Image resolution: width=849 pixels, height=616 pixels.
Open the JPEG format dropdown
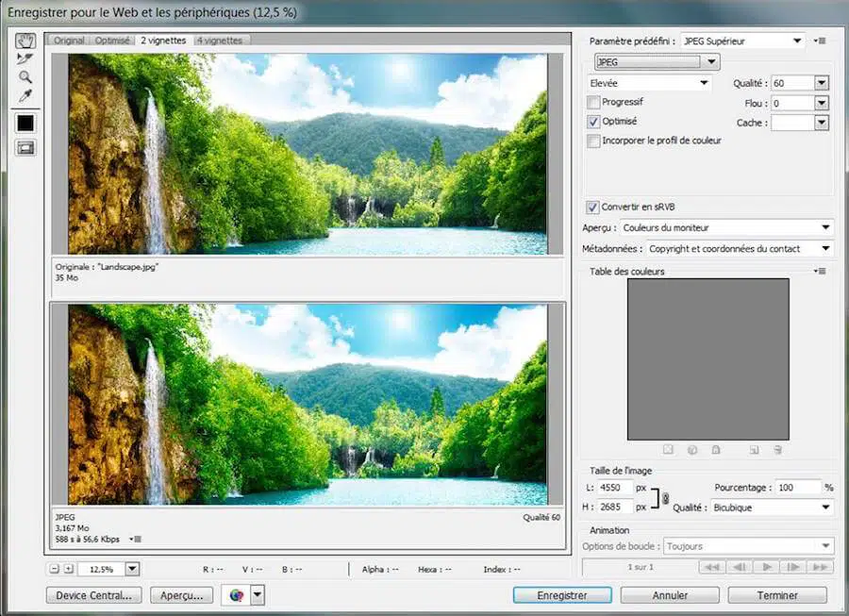tap(657, 62)
